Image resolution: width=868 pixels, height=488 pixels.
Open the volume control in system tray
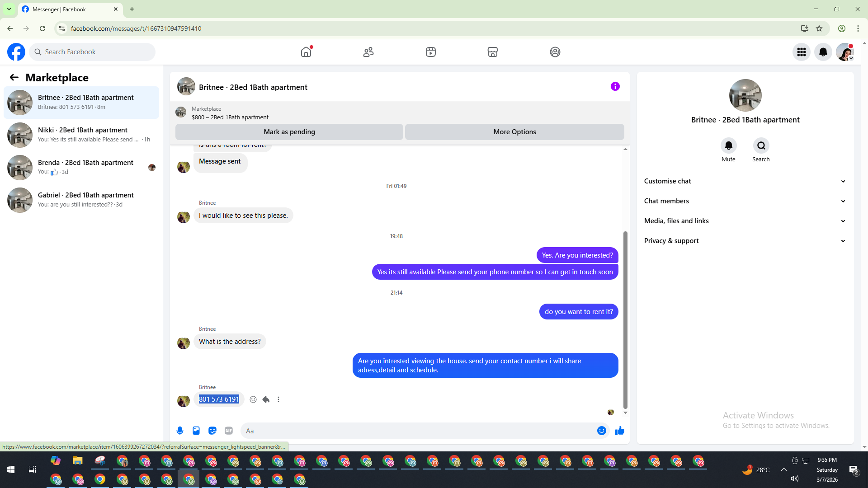[x=795, y=479]
